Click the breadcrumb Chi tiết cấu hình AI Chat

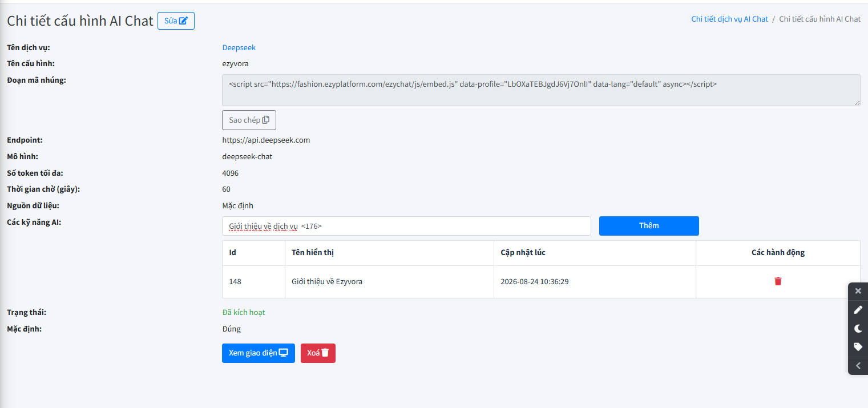click(x=819, y=19)
